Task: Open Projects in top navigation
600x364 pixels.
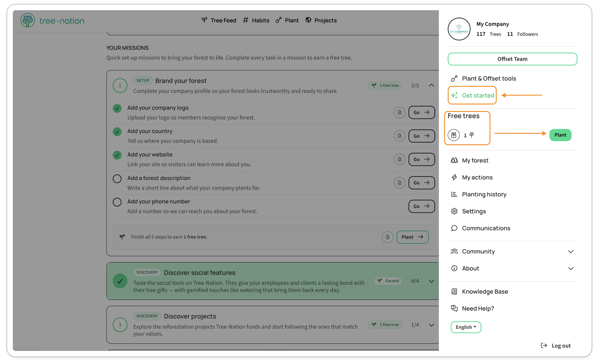Action: (x=321, y=20)
